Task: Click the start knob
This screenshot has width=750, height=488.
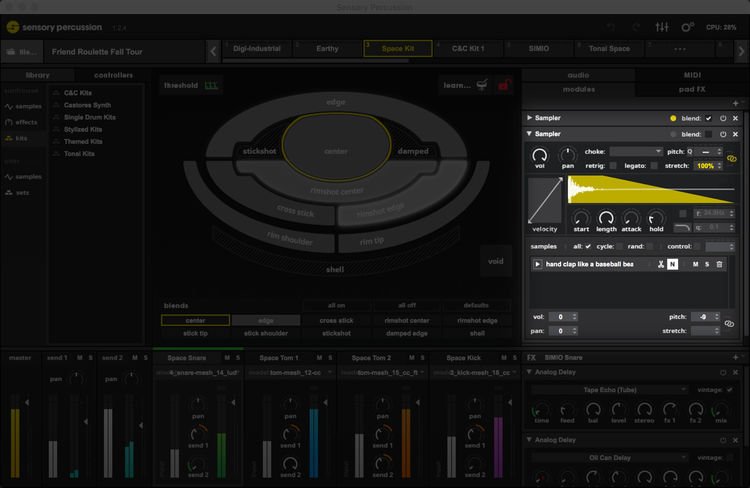Action: point(581,218)
